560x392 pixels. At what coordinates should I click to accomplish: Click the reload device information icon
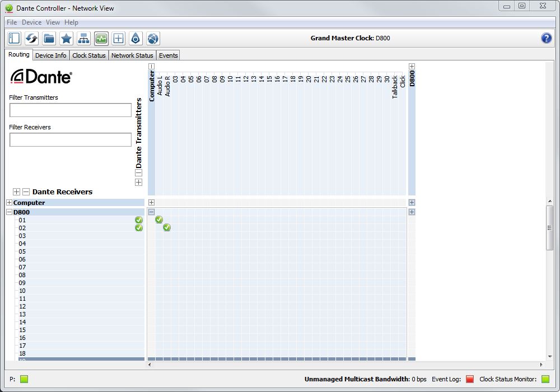31,38
